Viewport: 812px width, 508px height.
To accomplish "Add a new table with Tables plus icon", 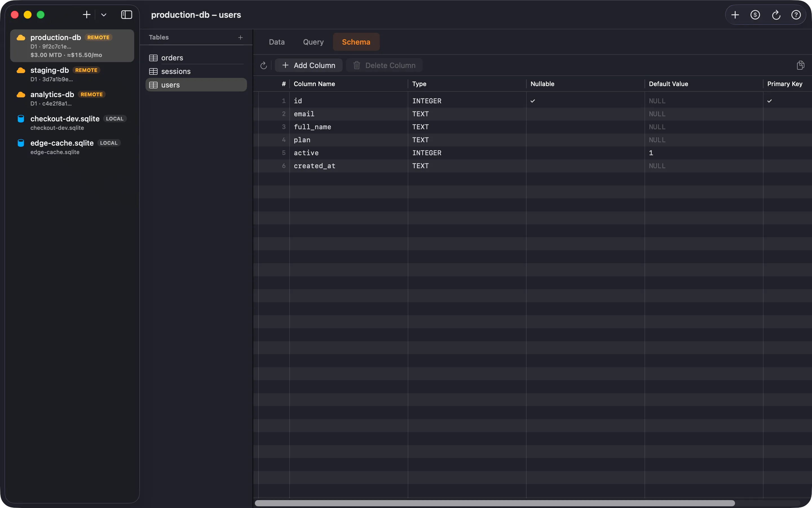I will point(240,37).
